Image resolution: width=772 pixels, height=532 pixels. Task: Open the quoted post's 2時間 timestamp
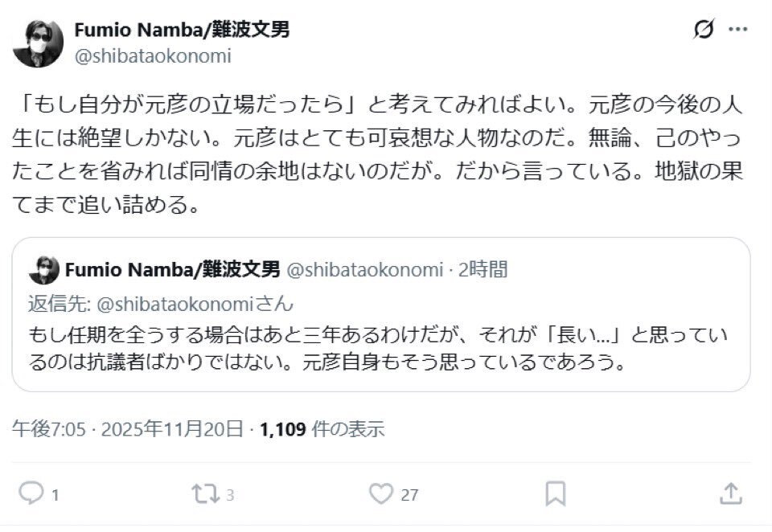(483, 269)
